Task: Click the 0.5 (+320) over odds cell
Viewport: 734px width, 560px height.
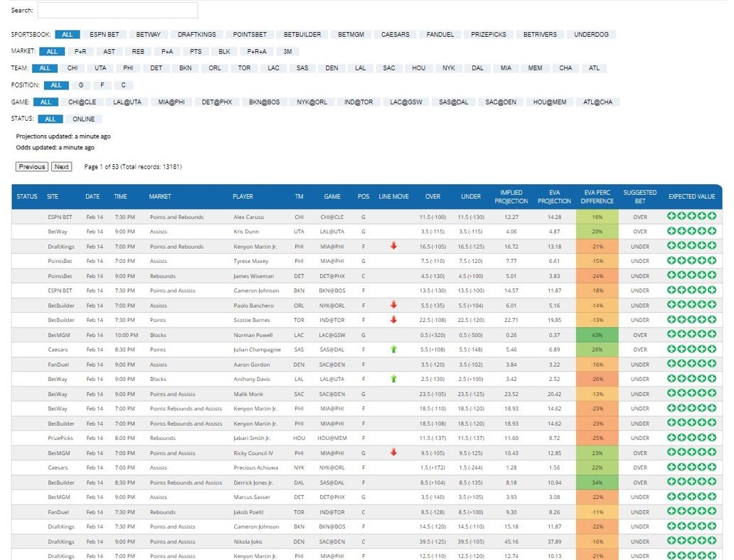Action: (x=432, y=335)
